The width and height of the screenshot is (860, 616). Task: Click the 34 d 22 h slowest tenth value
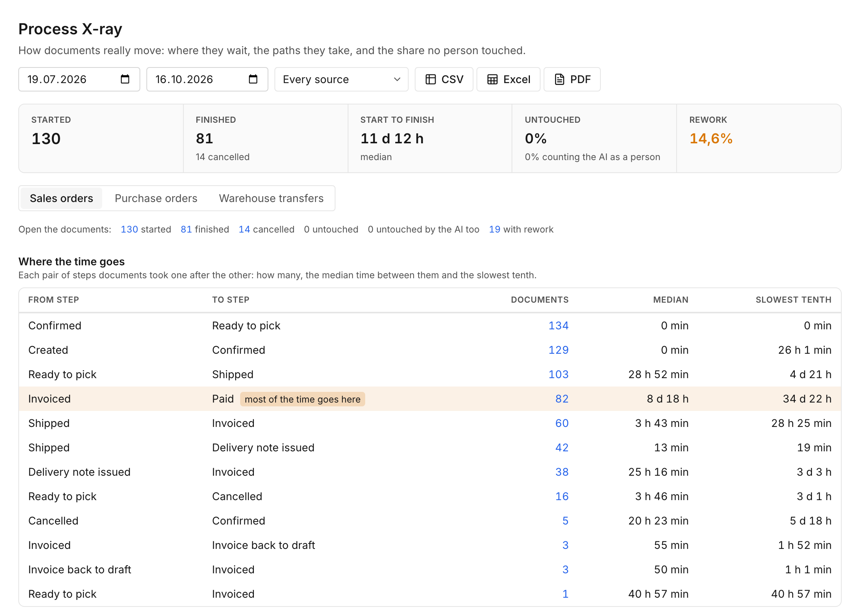807,399
